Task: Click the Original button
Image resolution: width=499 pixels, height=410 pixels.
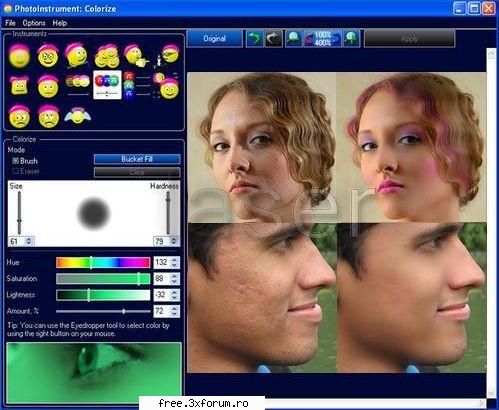Action: [215, 39]
